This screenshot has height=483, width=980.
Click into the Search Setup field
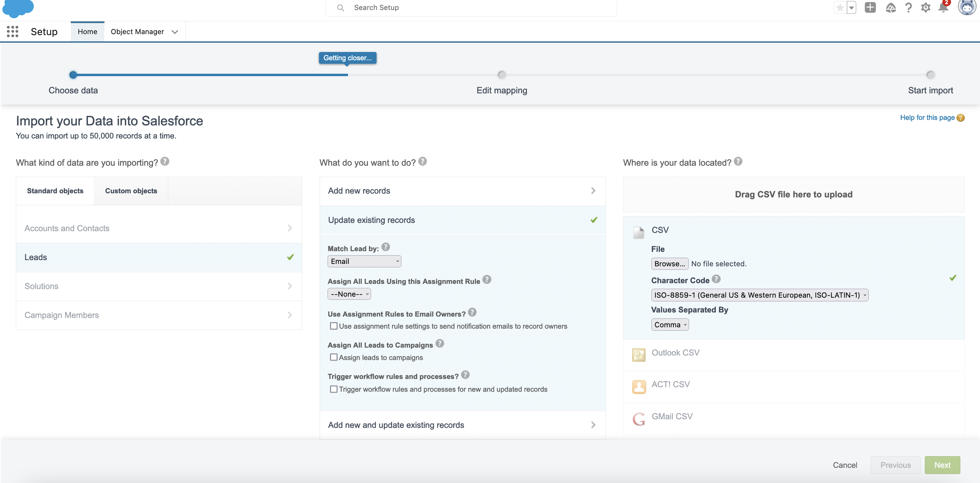pos(471,8)
